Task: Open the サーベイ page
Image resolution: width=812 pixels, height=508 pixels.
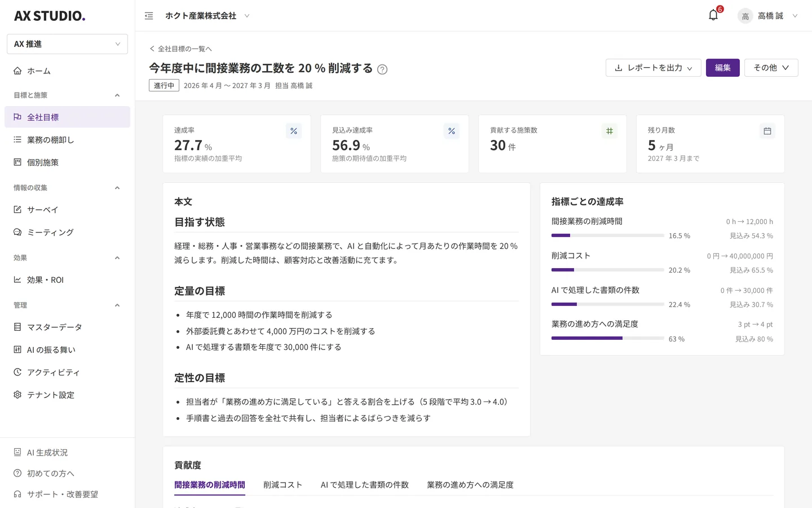Action: pyautogui.click(x=67, y=209)
